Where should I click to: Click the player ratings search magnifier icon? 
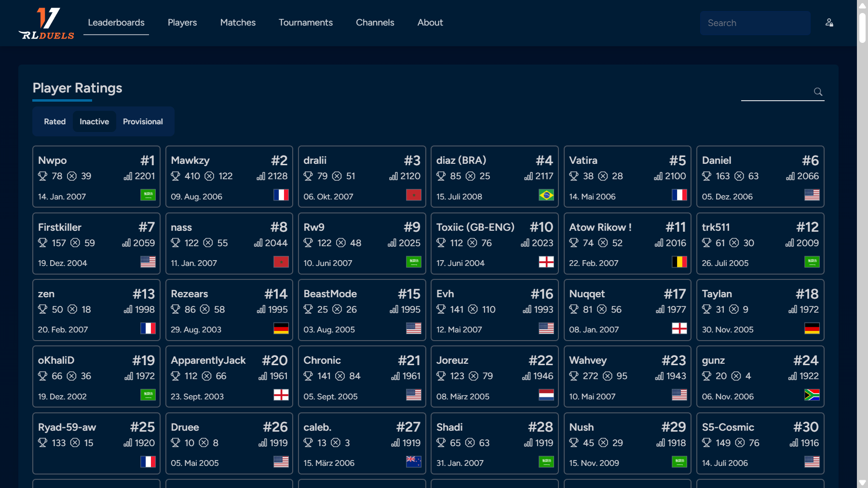click(818, 92)
